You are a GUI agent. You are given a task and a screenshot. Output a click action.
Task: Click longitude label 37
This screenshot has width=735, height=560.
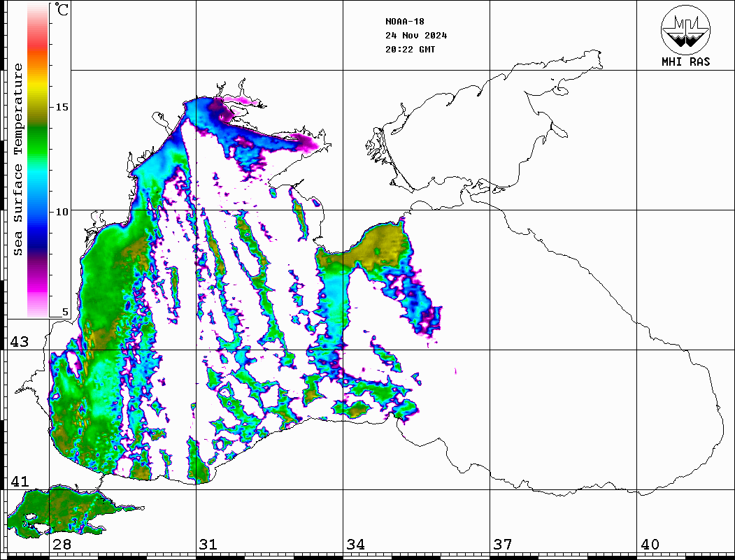tap(503, 545)
